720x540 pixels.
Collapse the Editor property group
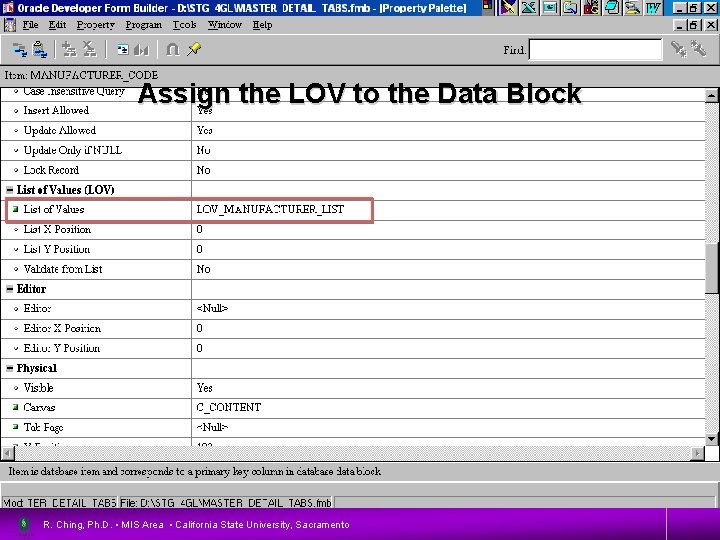click(x=10, y=289)
